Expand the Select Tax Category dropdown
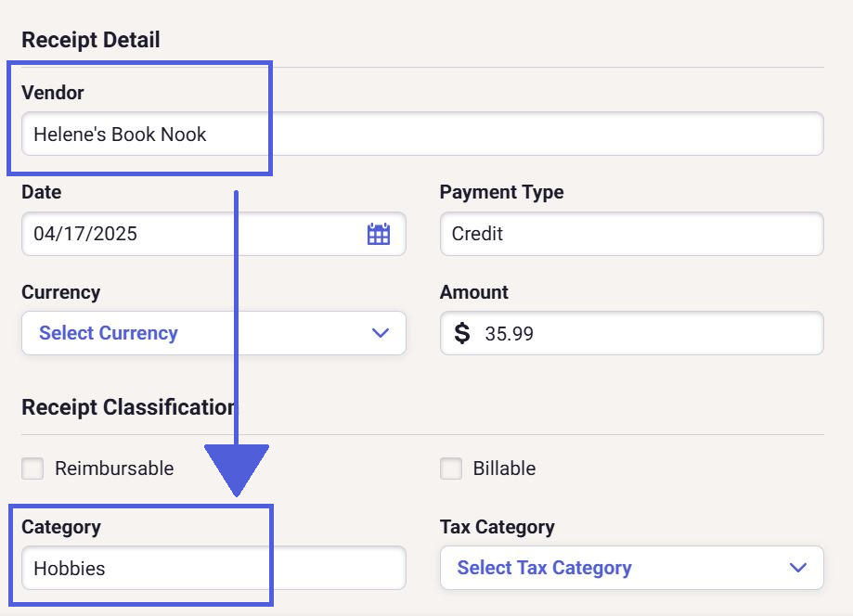This screenshot has width=853, height=616. (631, 568)
